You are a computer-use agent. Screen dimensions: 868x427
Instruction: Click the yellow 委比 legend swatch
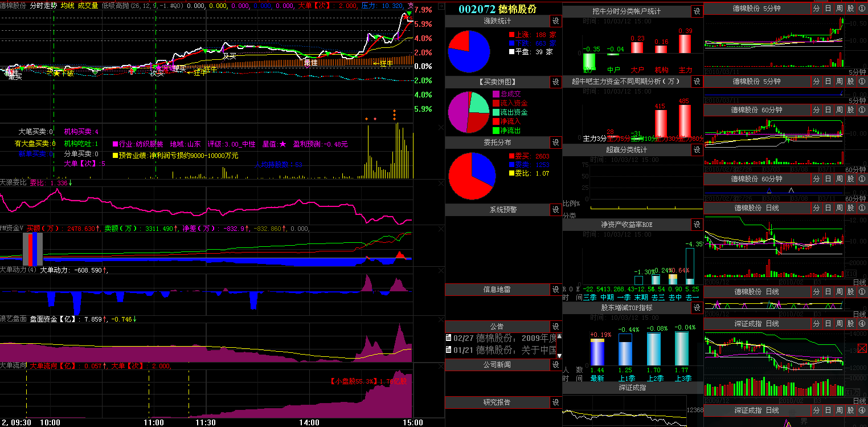click(x=511, y=173)
